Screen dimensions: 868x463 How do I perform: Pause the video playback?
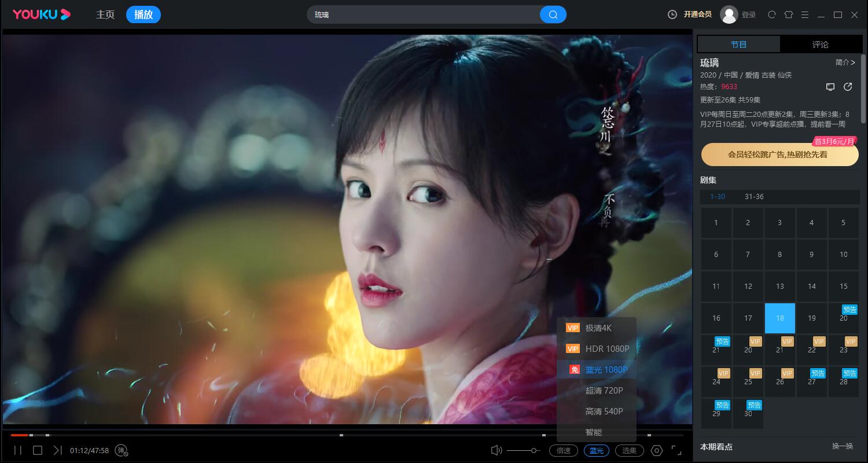click(x=18, y=450)
